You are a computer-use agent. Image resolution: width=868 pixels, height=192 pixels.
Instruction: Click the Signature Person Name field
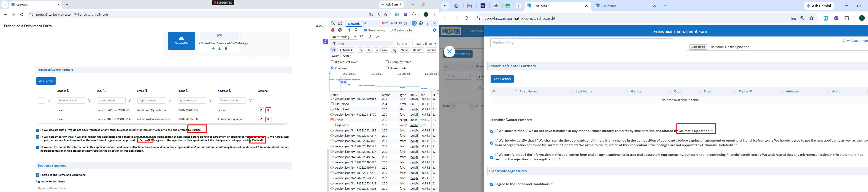coord(98,188)
